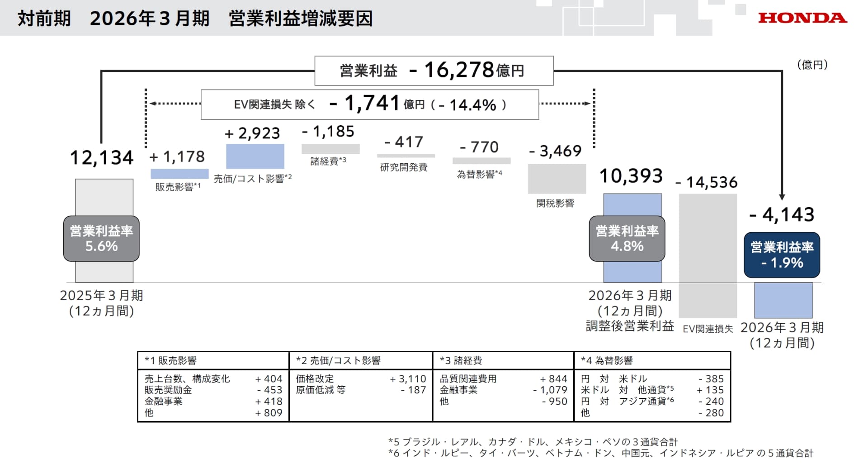Click the -1,185 value label

[328, 132]
